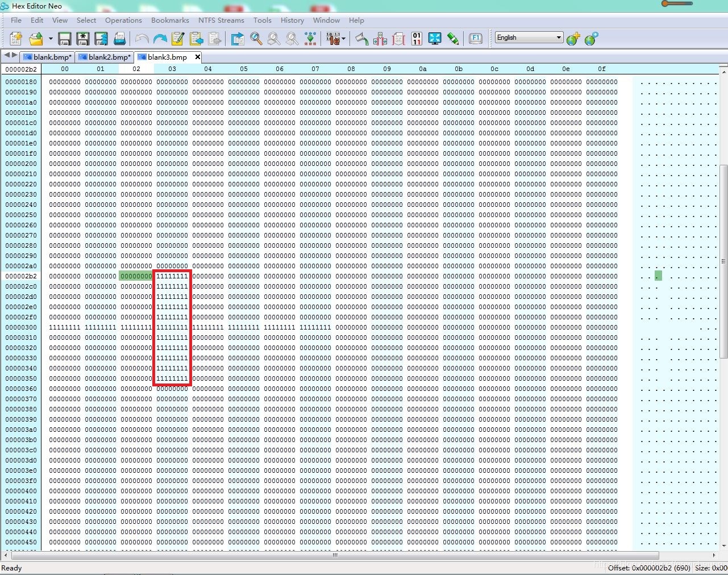
Task: Click the Ready status text
Action: click(x=11, y=568)
